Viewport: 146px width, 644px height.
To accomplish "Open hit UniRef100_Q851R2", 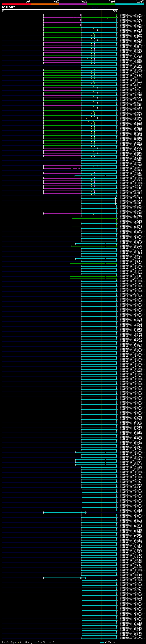I will [131, 153].
